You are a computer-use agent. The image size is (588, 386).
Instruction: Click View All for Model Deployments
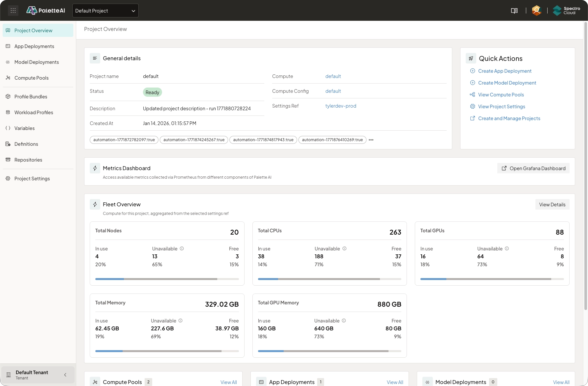561,382
